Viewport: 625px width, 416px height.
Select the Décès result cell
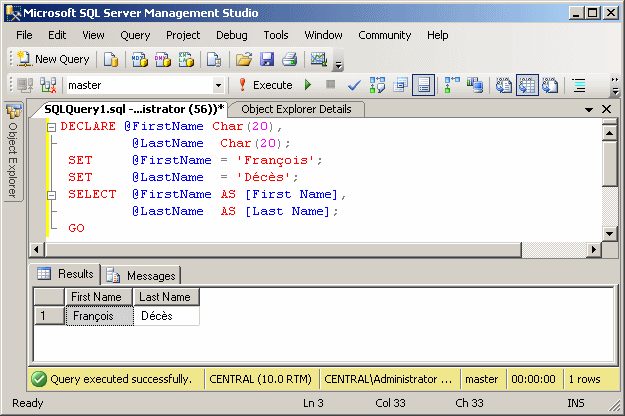point(167,316)
